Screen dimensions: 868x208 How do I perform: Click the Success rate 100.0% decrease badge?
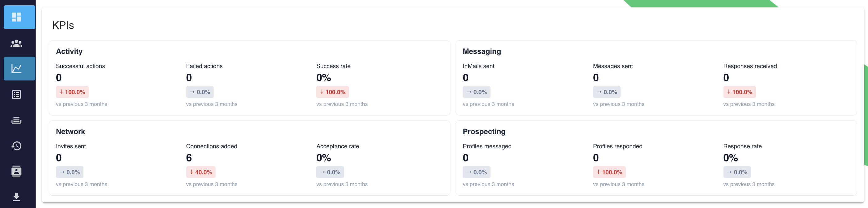[332, 92]
